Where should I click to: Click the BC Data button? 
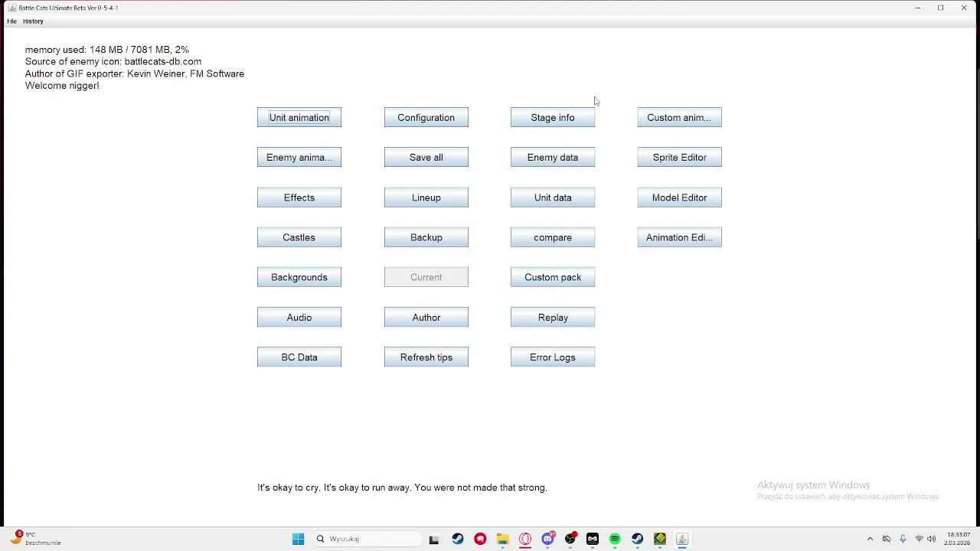(299, 357)
